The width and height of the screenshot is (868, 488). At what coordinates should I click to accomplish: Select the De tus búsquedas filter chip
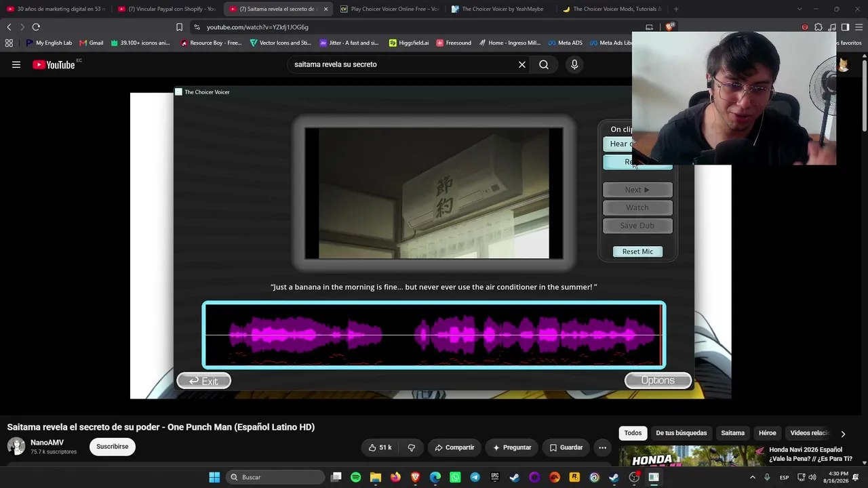681,433
